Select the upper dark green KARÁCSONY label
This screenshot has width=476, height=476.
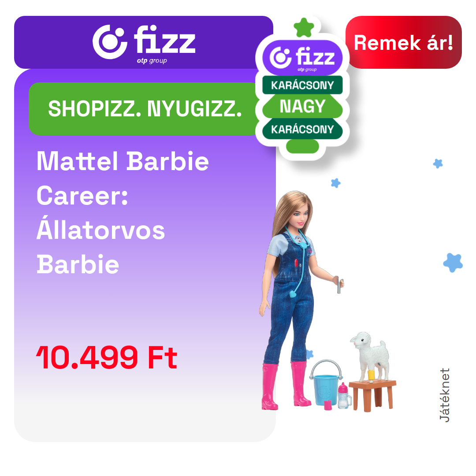point(302,85)
